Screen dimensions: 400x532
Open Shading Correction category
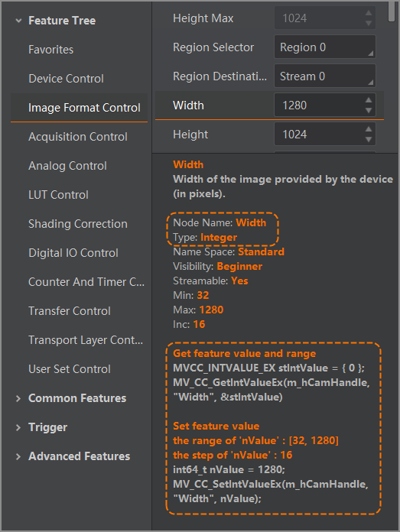(x=78, y=224)
